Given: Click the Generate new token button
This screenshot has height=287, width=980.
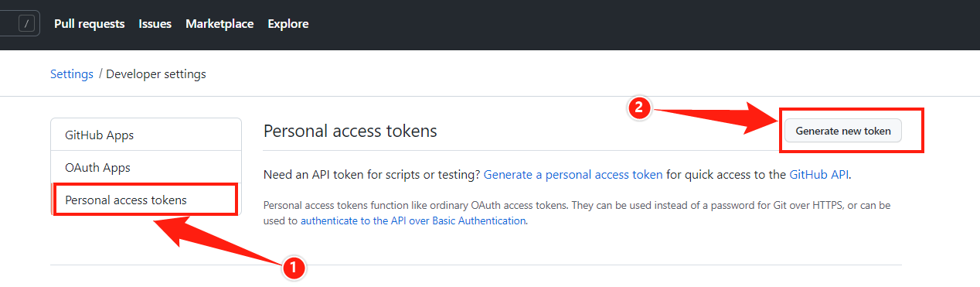Looking at the screenshot, I should (x=843, y=131).
